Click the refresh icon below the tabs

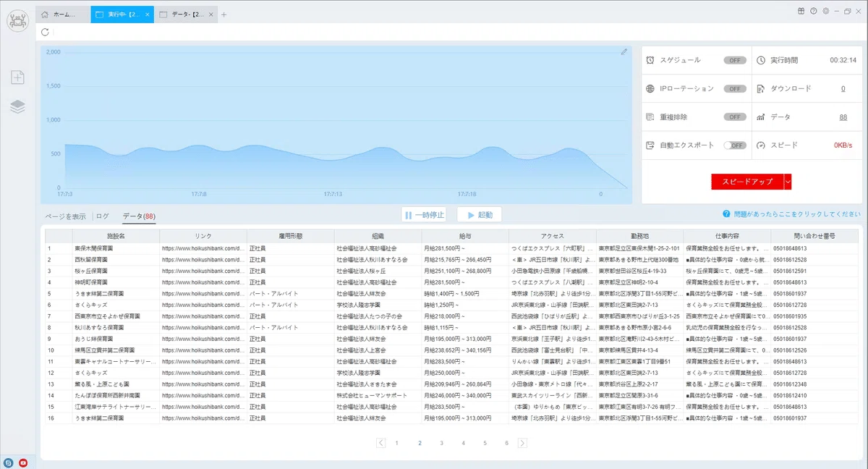(x=46, y=32)
